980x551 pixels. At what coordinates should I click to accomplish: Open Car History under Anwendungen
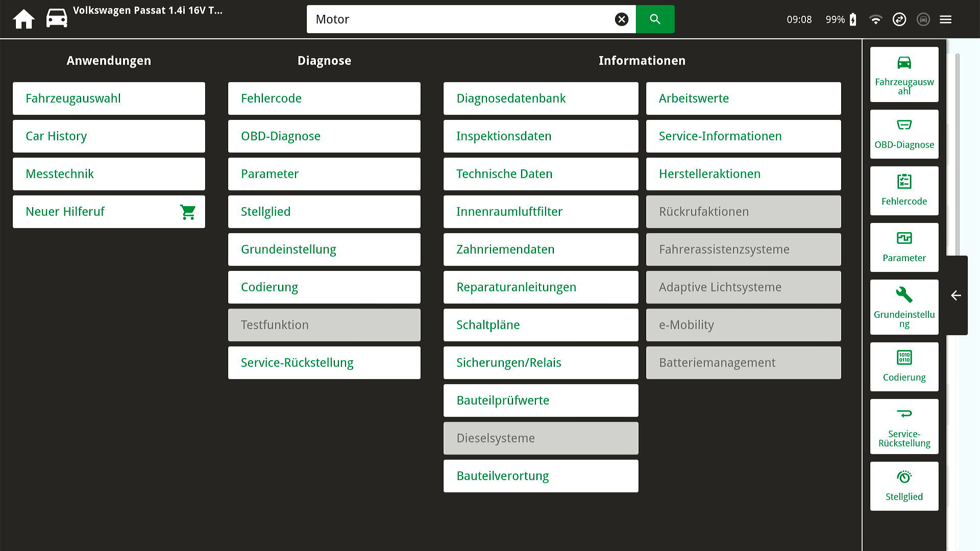coord(109,136)
